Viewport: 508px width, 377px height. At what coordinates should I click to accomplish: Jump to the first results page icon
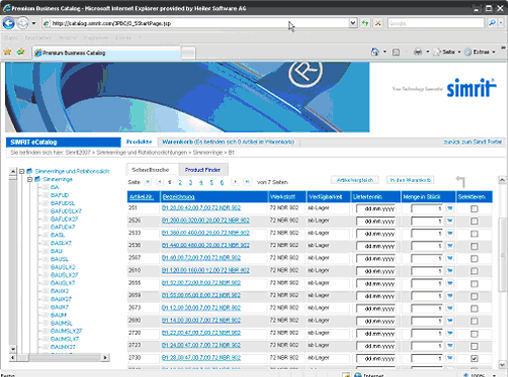coord(148,182)
